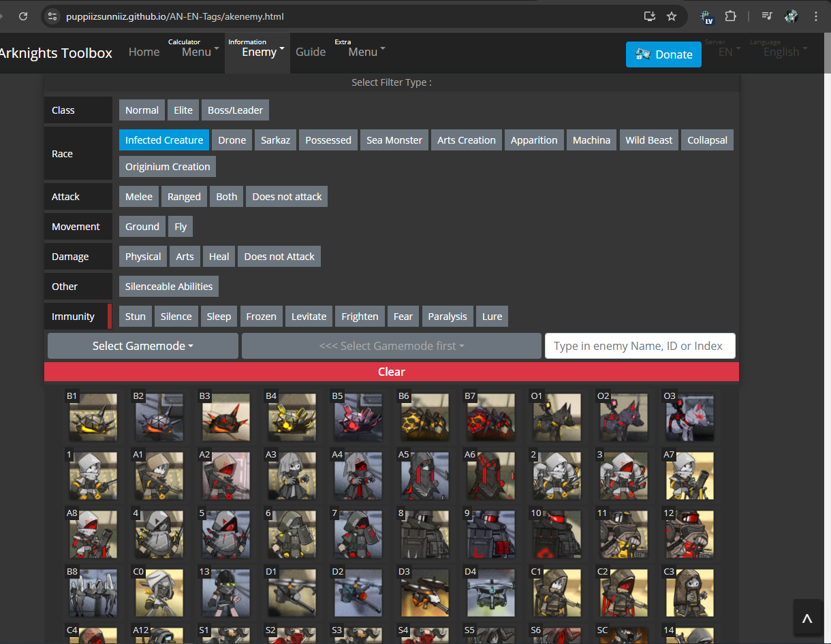The image size is (831, 644).
Task: Filter damage type by Heal
Action: click(219, 257)
